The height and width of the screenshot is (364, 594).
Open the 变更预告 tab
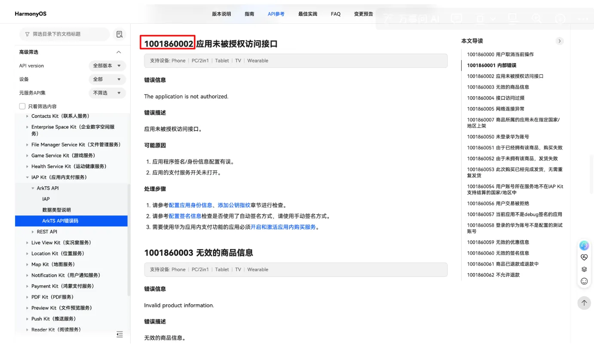click(x=364, y=14)
